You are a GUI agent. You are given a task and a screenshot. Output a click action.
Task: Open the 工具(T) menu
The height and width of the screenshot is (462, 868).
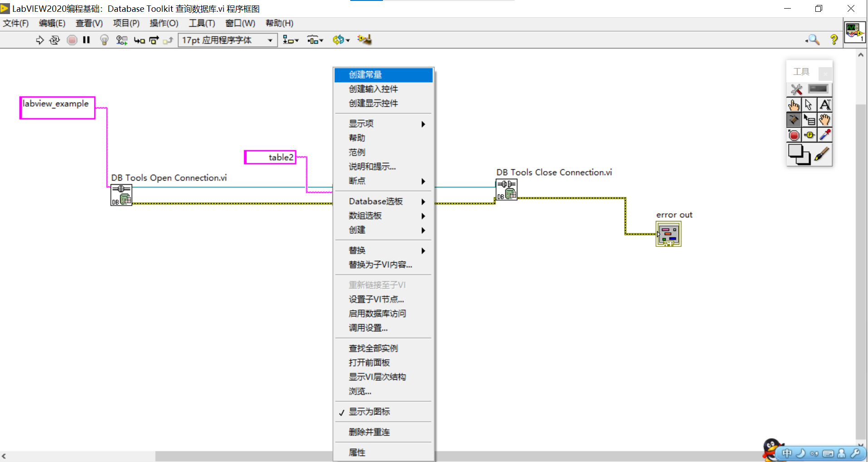coord(201,23)
